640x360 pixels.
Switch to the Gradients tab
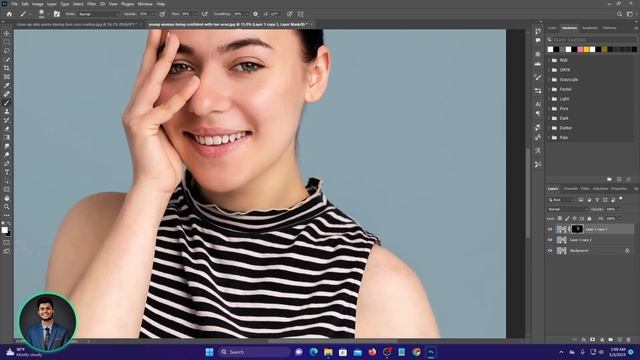(x=589, y=28)
